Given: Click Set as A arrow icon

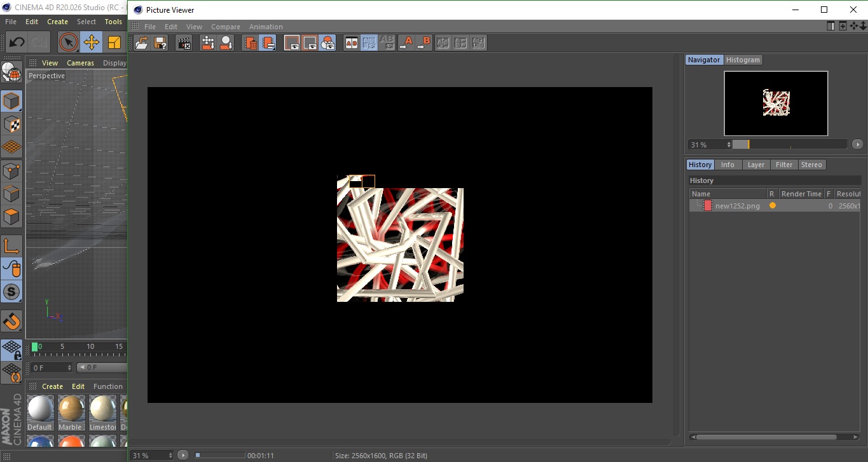Looking at the screenshot, I should point(405,43).
